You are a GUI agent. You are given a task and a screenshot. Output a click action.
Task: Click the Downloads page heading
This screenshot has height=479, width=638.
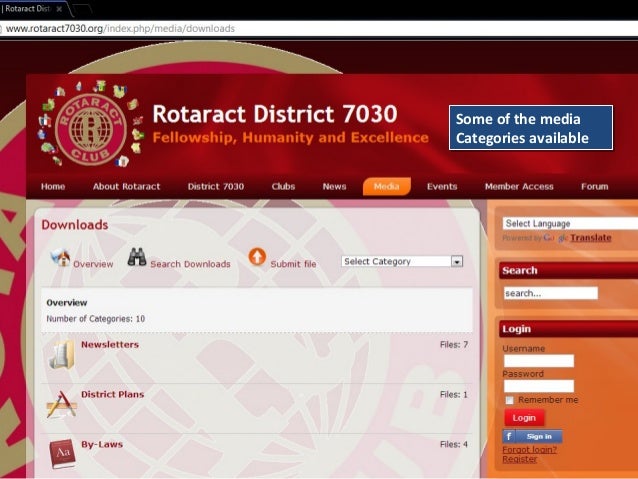75,225
